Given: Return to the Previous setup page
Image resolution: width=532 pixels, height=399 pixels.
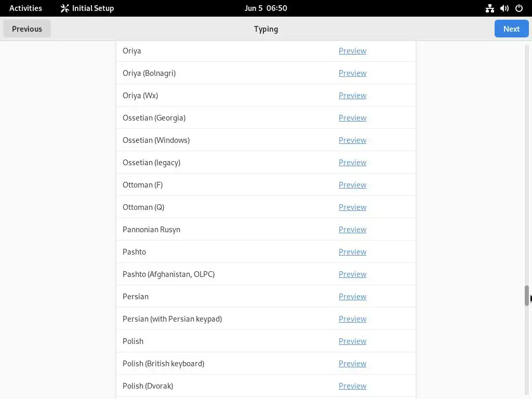Looking at the screenshot, I should [x=27, y=29].
